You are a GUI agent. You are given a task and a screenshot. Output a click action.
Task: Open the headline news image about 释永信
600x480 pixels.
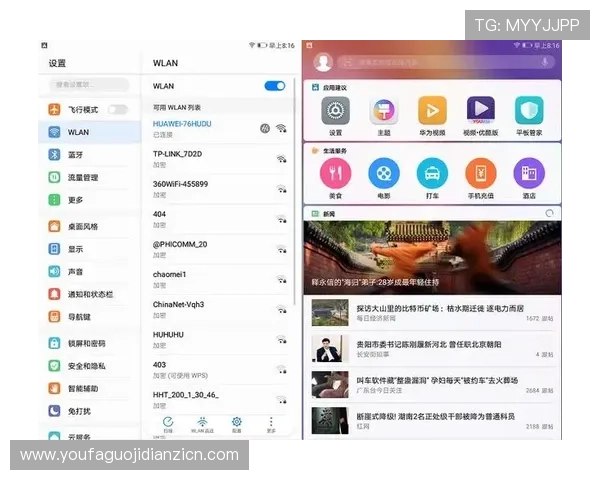432,258
